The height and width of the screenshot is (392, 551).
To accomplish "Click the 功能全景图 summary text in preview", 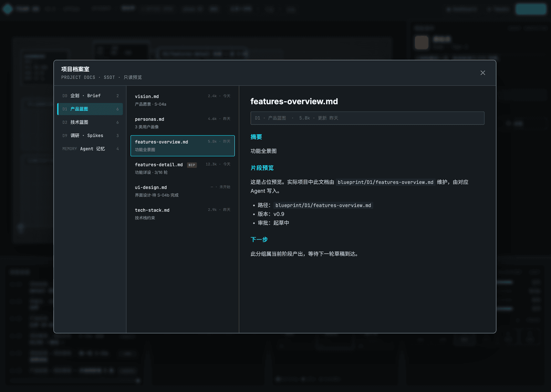I will [263, 151].
